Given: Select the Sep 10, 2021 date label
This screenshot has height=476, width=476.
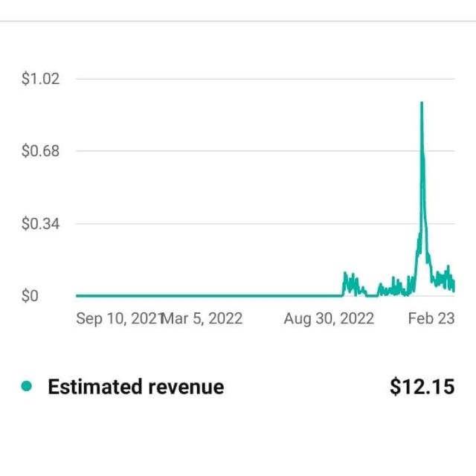Looking at the screenshot, I should click(119, 319).
